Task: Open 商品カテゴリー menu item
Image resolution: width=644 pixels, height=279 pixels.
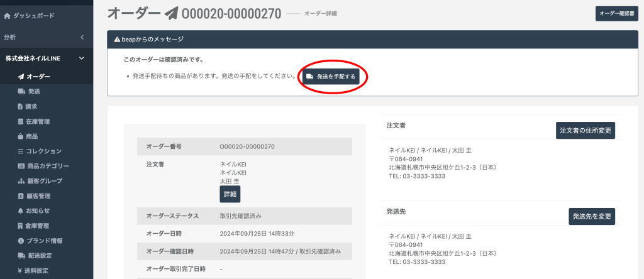Action: (47, 166)
